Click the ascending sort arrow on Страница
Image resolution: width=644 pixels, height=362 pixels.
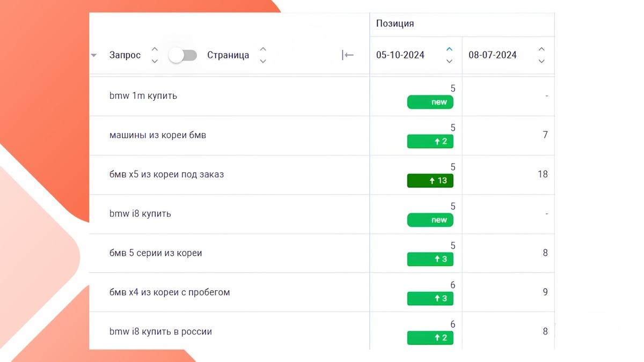(x=263, y=48)
